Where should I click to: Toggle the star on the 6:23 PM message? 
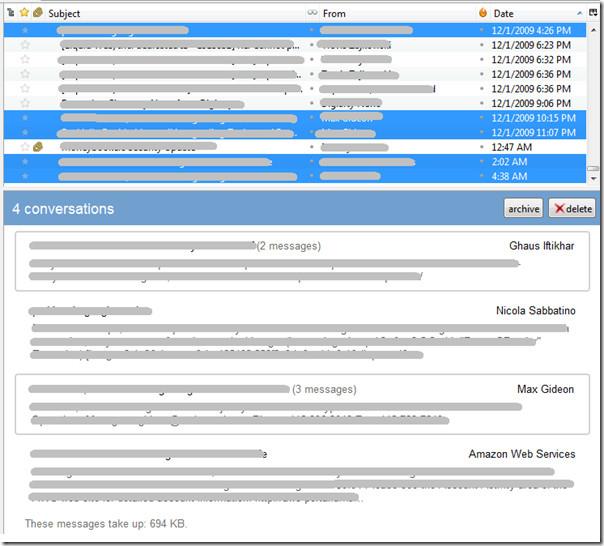25,45
